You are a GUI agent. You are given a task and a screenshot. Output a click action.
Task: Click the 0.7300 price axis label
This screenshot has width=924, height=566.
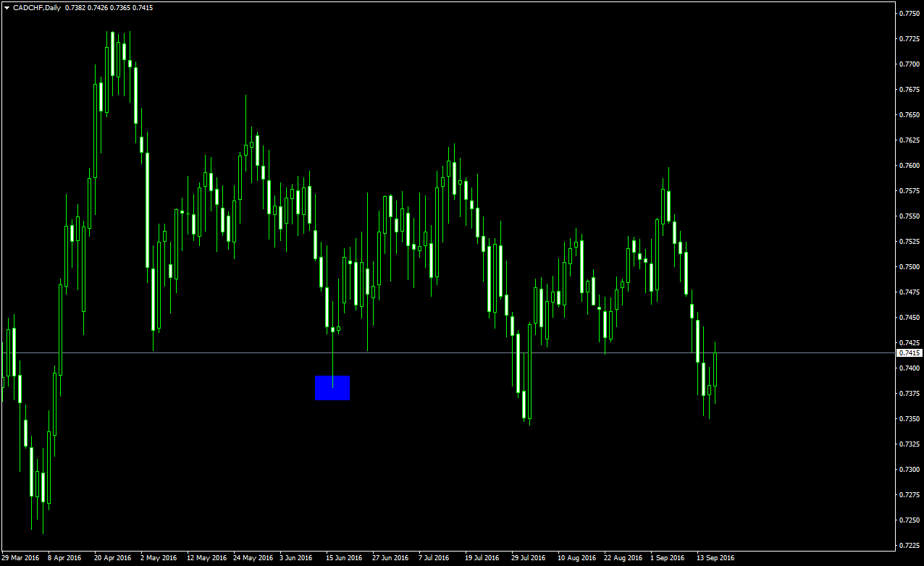(910, 470)
